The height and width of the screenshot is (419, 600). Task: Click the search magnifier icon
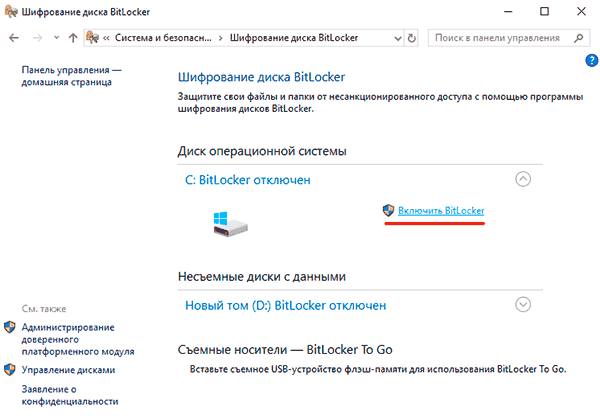tap(579, 37)
